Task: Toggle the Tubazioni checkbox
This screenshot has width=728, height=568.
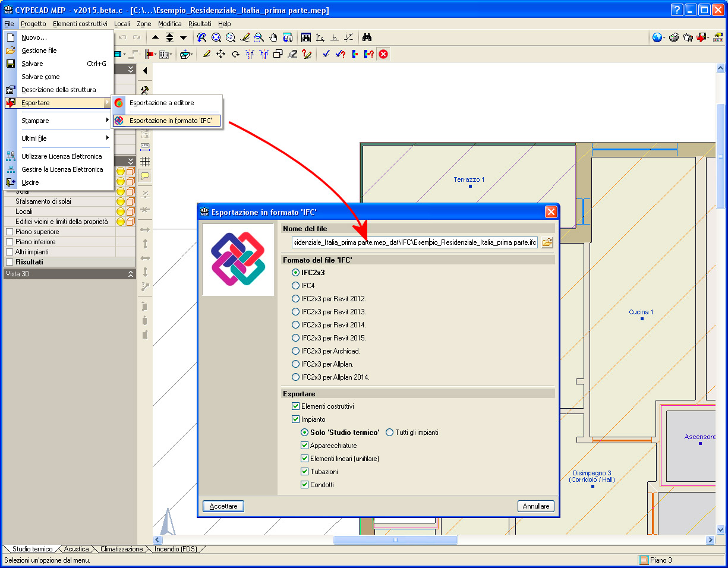Action: [x=304, y=472]
